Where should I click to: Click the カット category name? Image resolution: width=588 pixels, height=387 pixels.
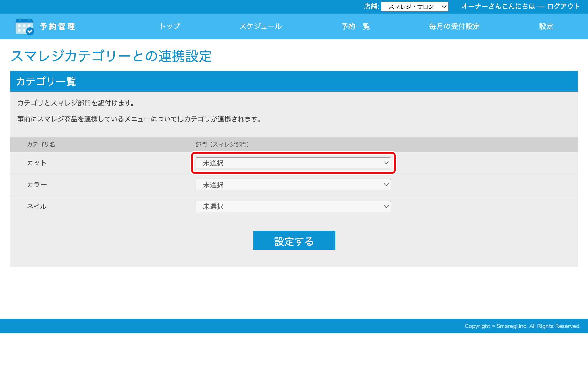tap(36, 163)
